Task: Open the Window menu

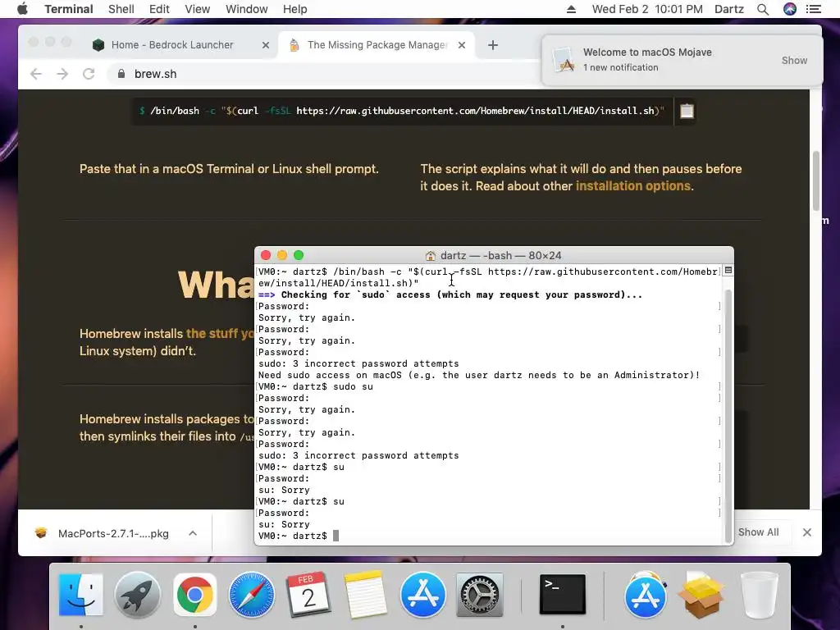Action: pyautogui.click(x=246, y=9)
